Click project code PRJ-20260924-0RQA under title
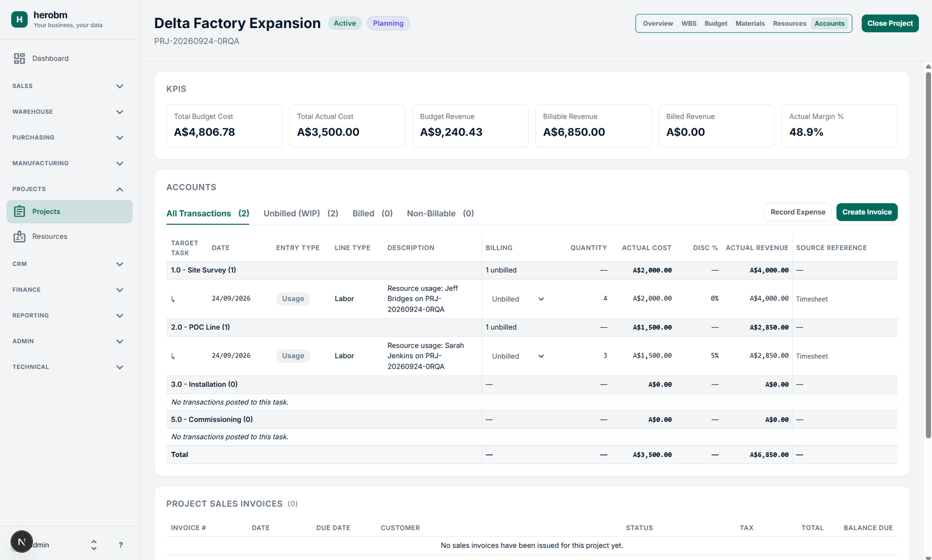This screenshot has width=932, height=560. tap(197, 41)
